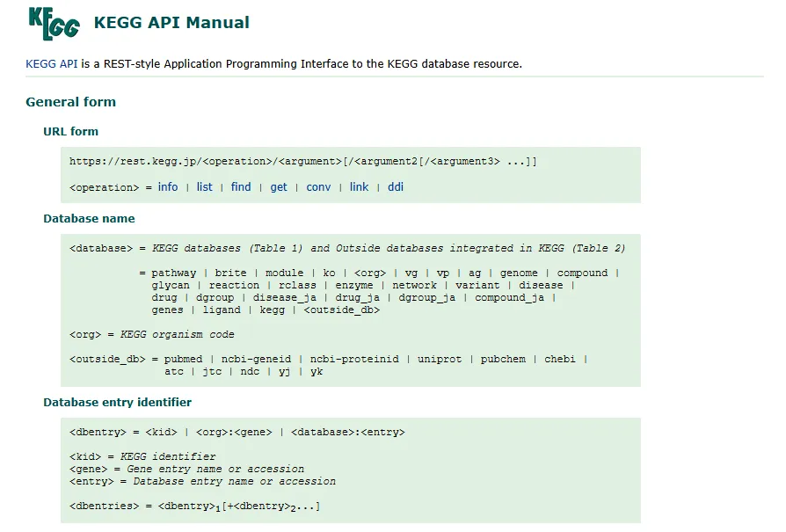Click the 'link' operation hyperlink
786x532 pixels.
(359, 187)
